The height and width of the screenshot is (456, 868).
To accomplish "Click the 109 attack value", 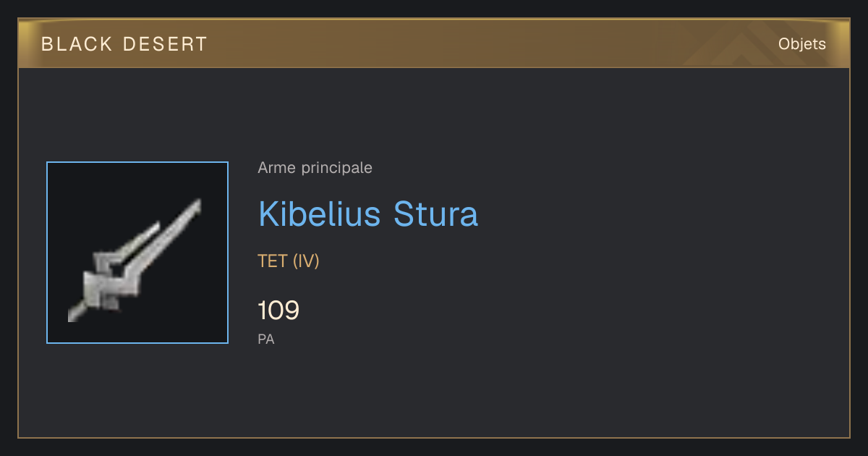I will point(278,311).
